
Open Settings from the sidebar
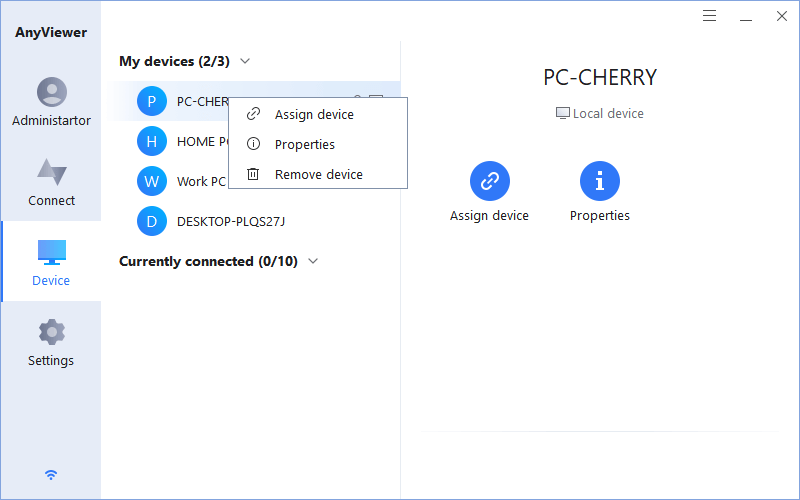pos(52,342)
